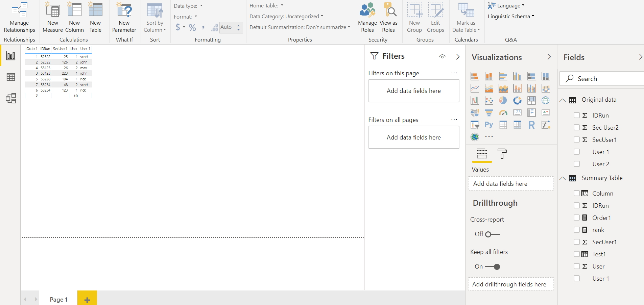Check the User 2 field
Screen dimensions: 644x305
coord(577,164)
